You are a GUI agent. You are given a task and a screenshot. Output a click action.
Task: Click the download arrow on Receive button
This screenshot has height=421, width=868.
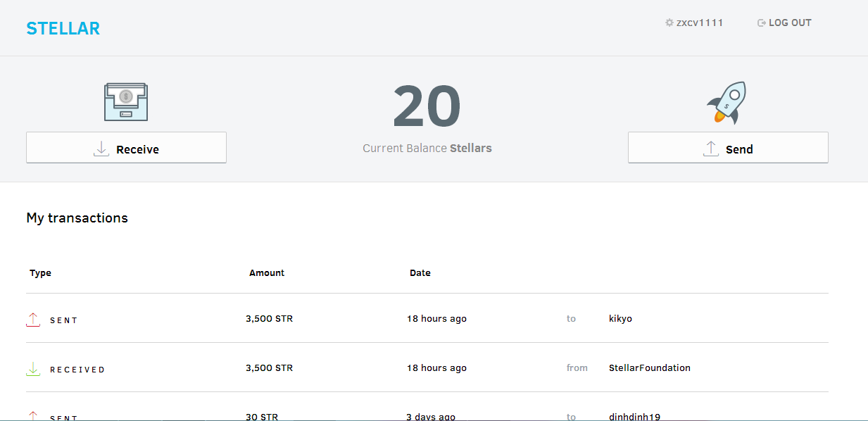pos(101,149)
